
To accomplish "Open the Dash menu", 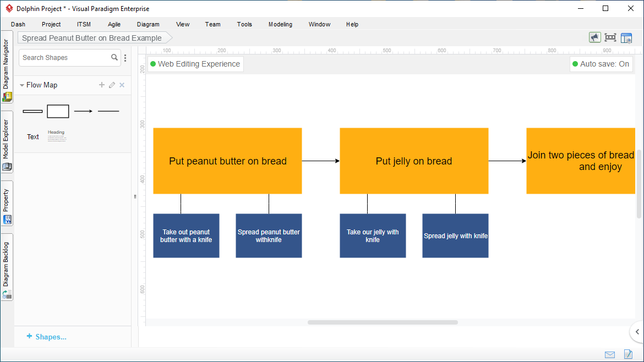I will click(18, 24).
